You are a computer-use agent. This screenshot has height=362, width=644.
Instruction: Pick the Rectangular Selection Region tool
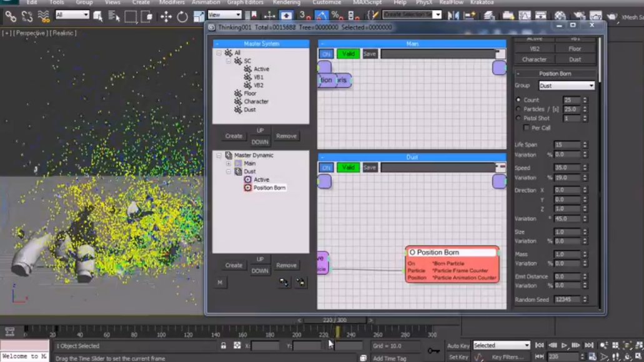(130, 16)
